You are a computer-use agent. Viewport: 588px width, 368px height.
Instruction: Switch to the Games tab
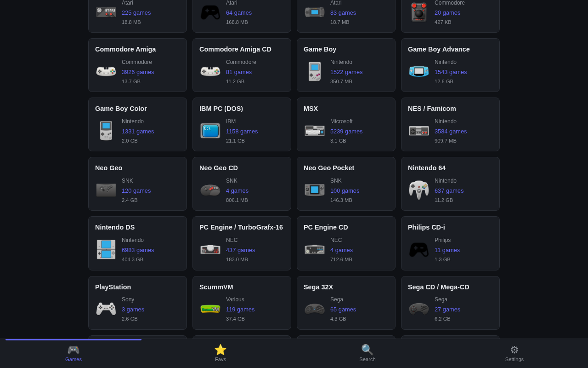tap(73, 353)
